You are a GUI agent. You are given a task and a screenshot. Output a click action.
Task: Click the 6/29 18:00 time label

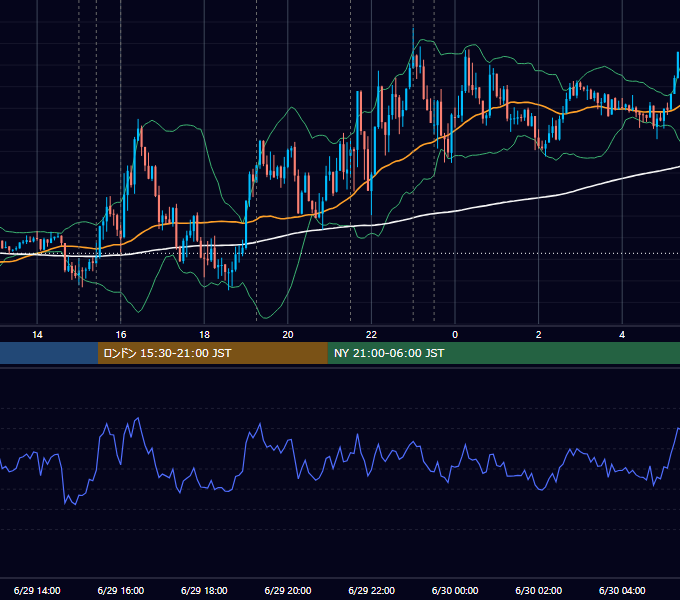point(204,590)
